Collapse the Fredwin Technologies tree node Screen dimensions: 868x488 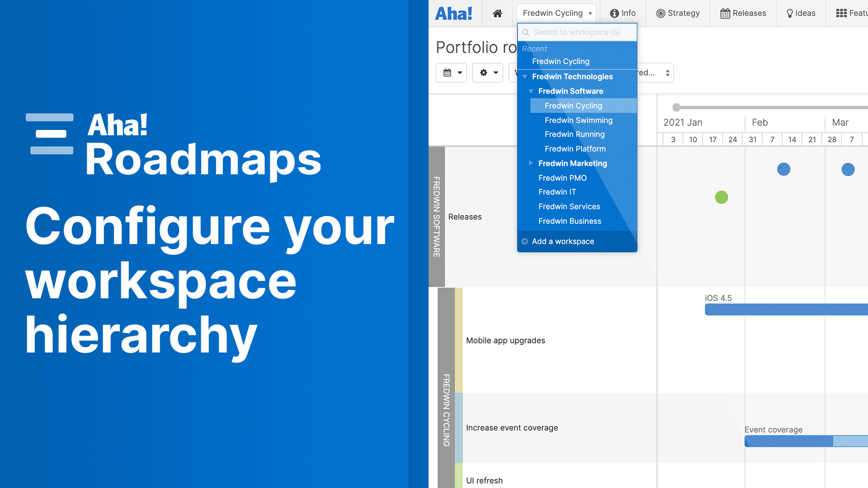click(x=525, y=77)
